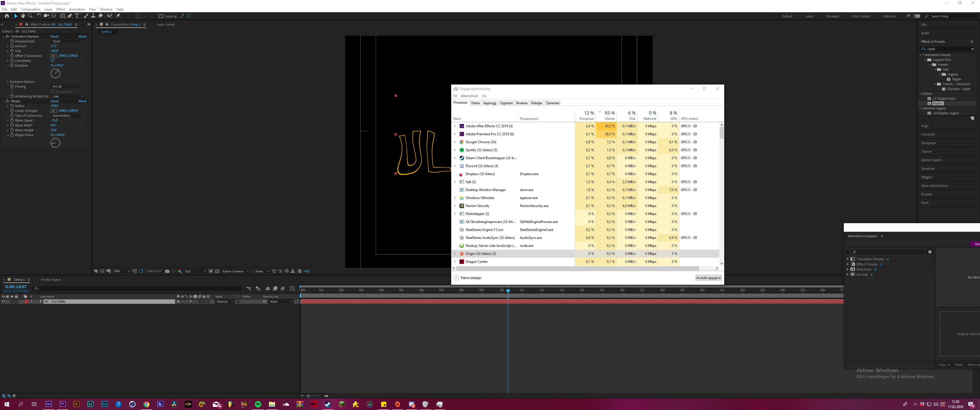Screen dimensions: 980x410
Task: Open the Composition menu
Action: [x=30, y=9]
